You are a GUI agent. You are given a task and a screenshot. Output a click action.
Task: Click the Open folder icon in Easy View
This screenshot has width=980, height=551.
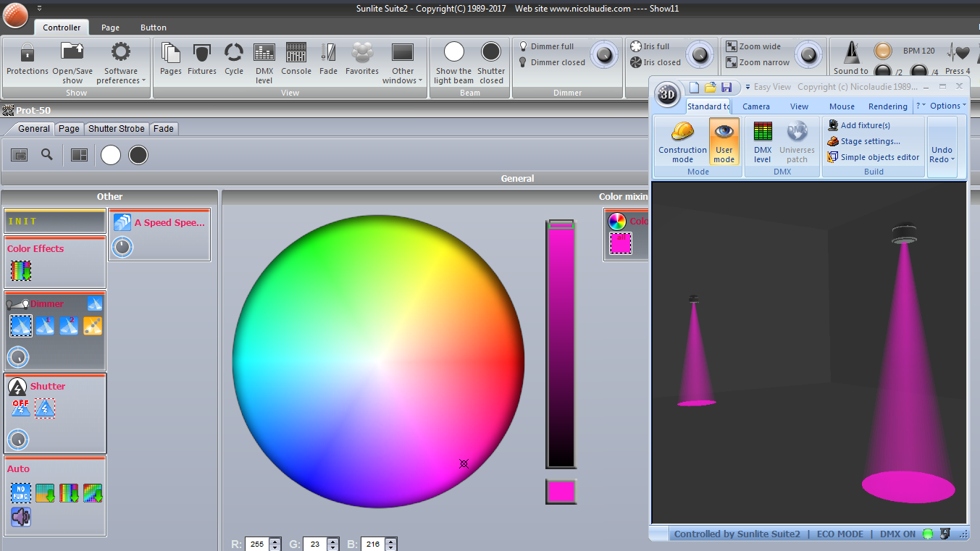click(710, 87)
